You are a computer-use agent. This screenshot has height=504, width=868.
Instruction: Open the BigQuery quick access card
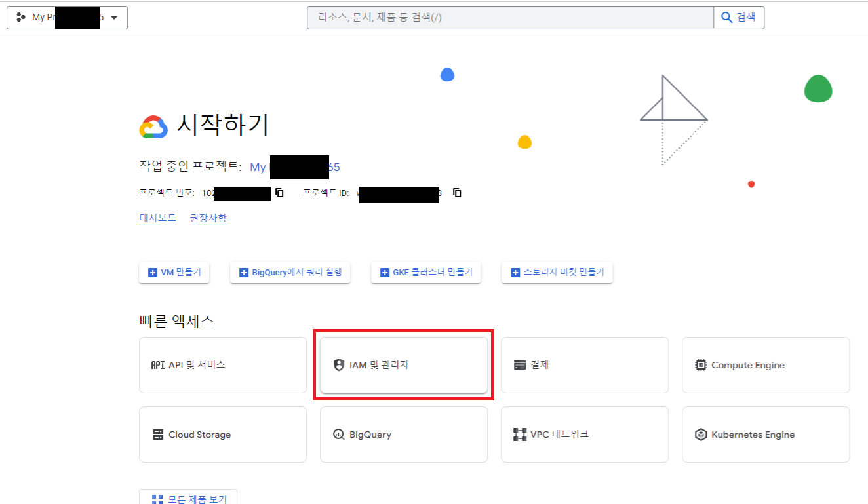pos(404,435)
